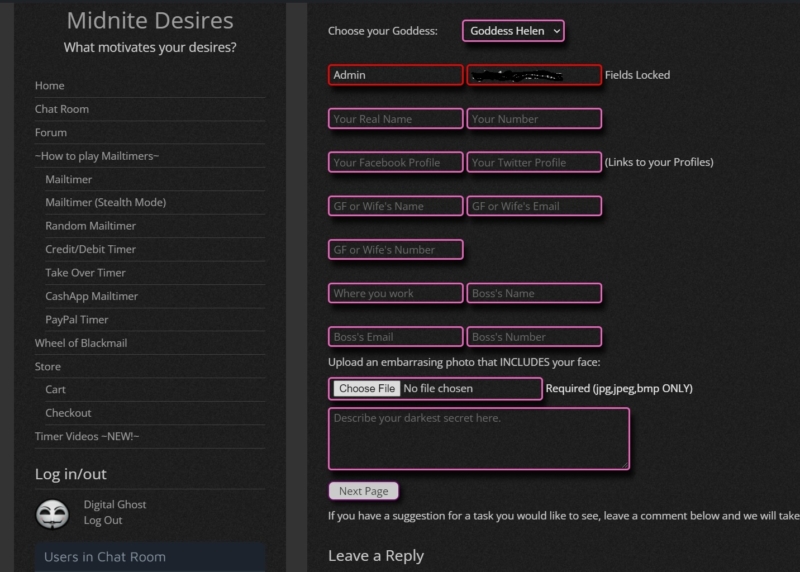Open the Checkout link

coord(68,413)
